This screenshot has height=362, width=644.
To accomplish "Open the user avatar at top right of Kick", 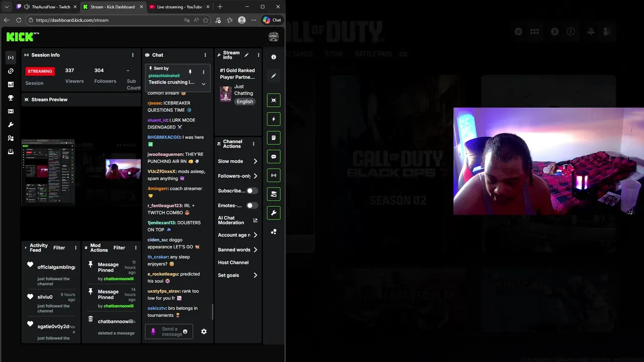I will point(274,37).
